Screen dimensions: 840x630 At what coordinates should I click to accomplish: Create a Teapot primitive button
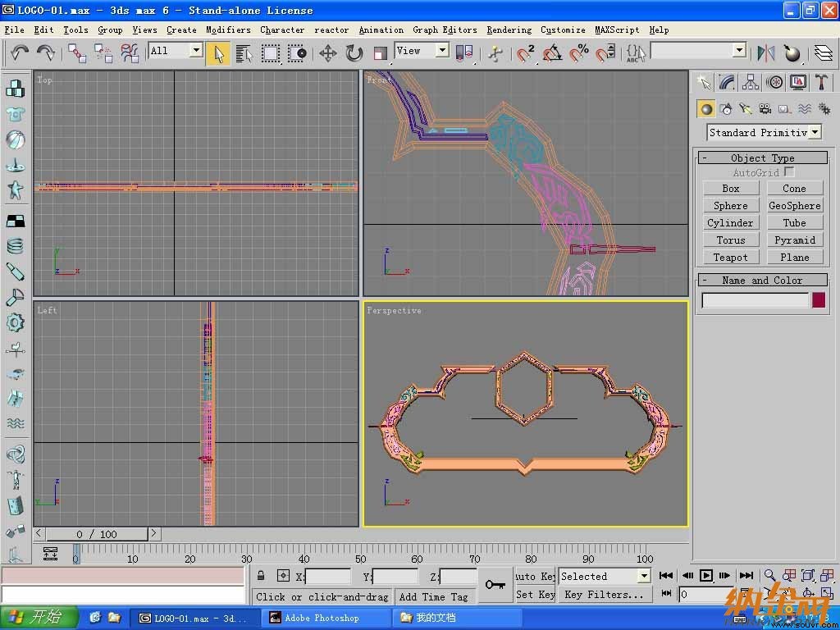pyautogui.click(x=731, y=257)
